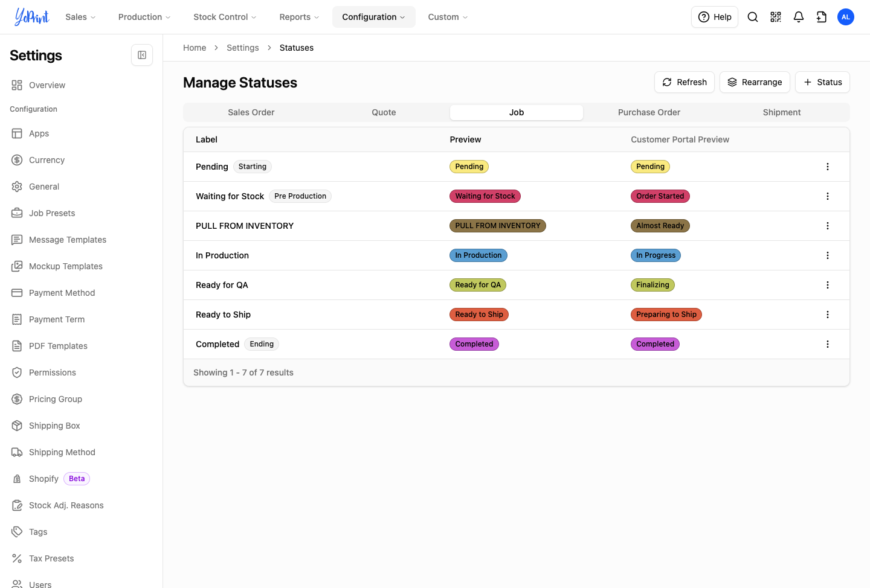
Task: Click the new document icon in header
Action: 822,17
